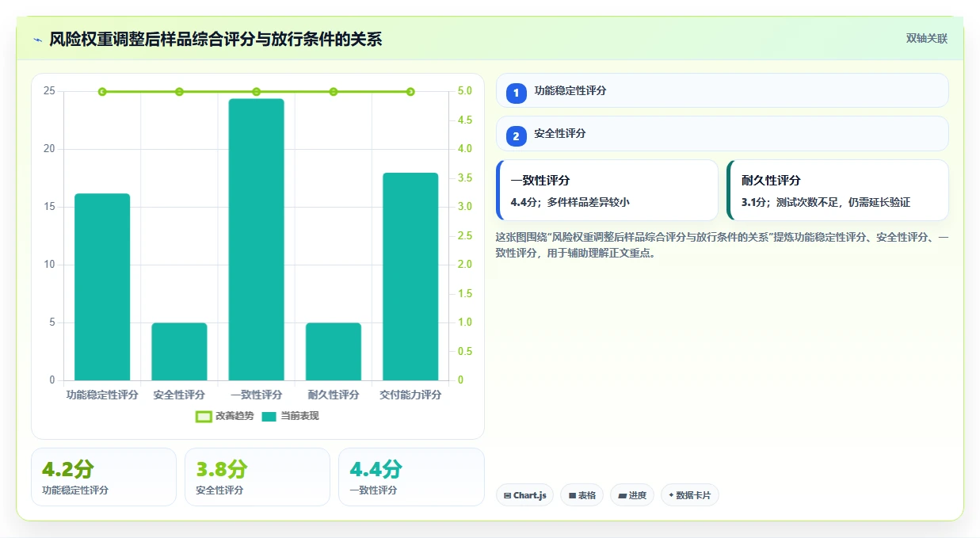Click trend line point above 交付能力评分
Image resolution: width=980 pixels, height=538 pixels.
pos(410,92)
